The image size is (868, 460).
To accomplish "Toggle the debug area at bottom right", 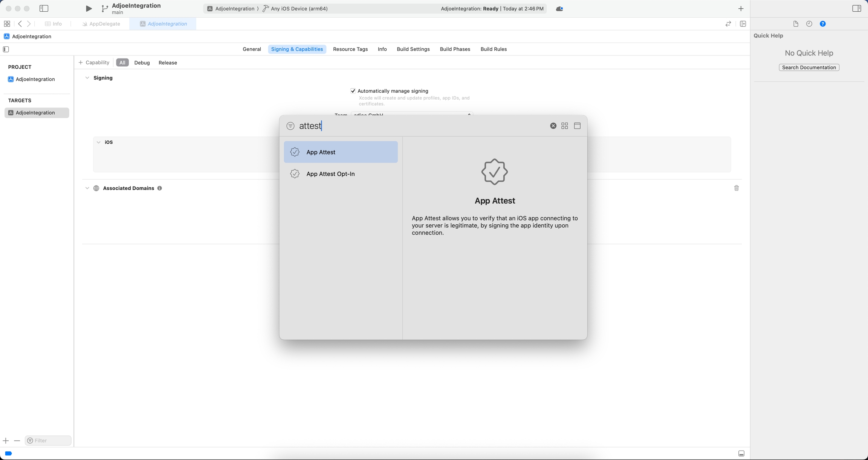I will [x=741, y=454].
